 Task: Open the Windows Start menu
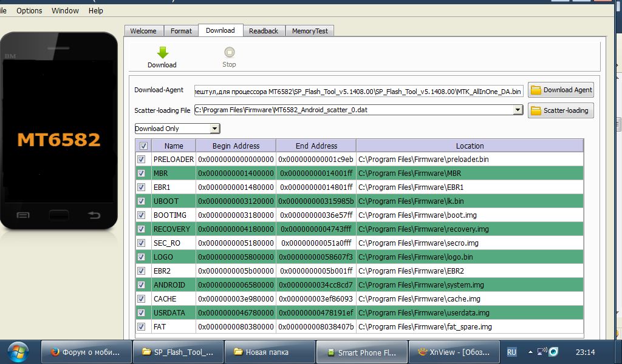pyautogui.click(x=17, y=351)
